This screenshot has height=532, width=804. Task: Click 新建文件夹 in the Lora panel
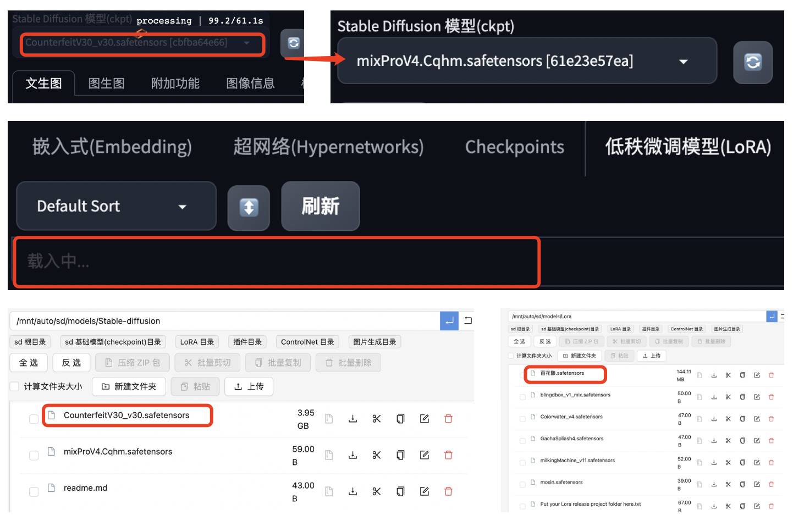(580, 356)
